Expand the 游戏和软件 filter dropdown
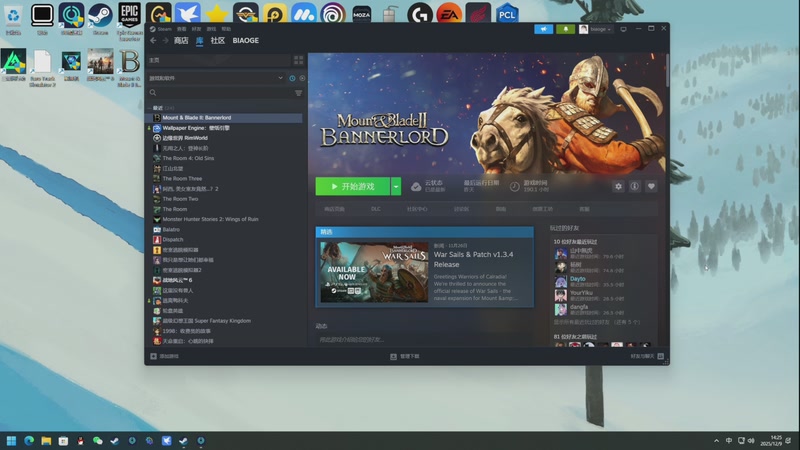 (280, 78)
